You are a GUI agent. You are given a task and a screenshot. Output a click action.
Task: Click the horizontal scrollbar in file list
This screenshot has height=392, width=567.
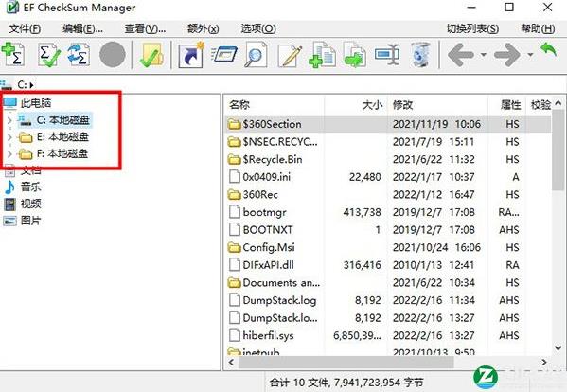coord(346,362)
